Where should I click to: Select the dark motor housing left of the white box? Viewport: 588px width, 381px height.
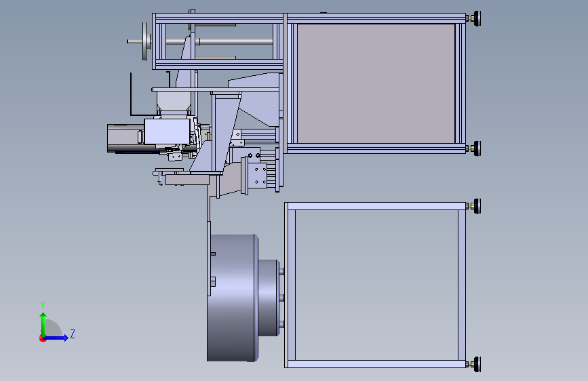(x=125, y=138)
